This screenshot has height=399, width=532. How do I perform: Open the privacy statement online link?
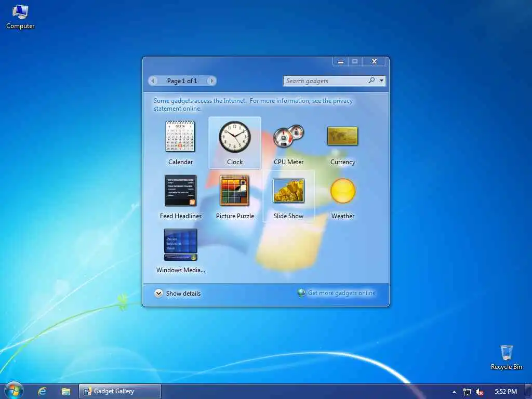253,104
